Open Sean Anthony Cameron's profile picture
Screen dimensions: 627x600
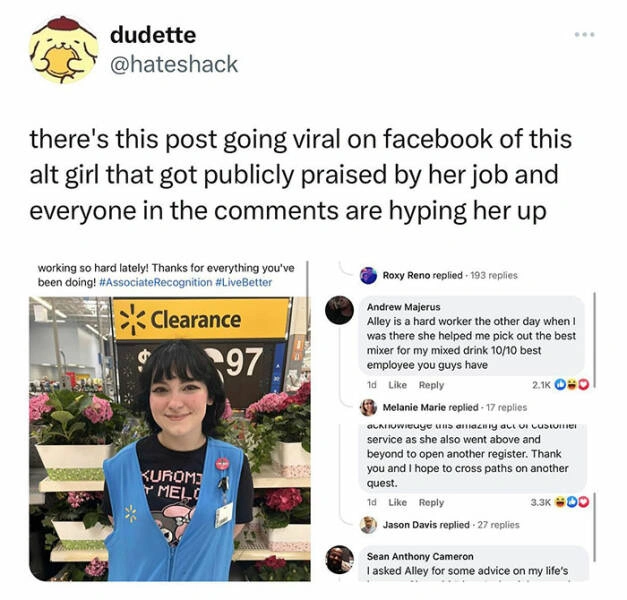click(339, 560)
